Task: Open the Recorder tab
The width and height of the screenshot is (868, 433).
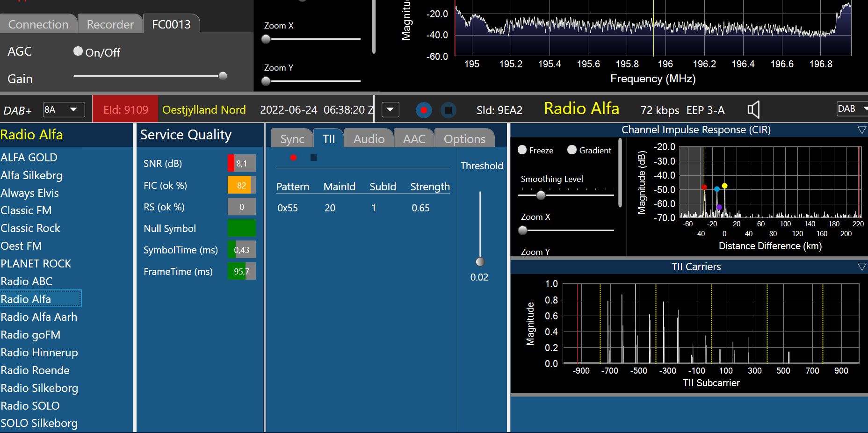Action: tap(110, 24)
